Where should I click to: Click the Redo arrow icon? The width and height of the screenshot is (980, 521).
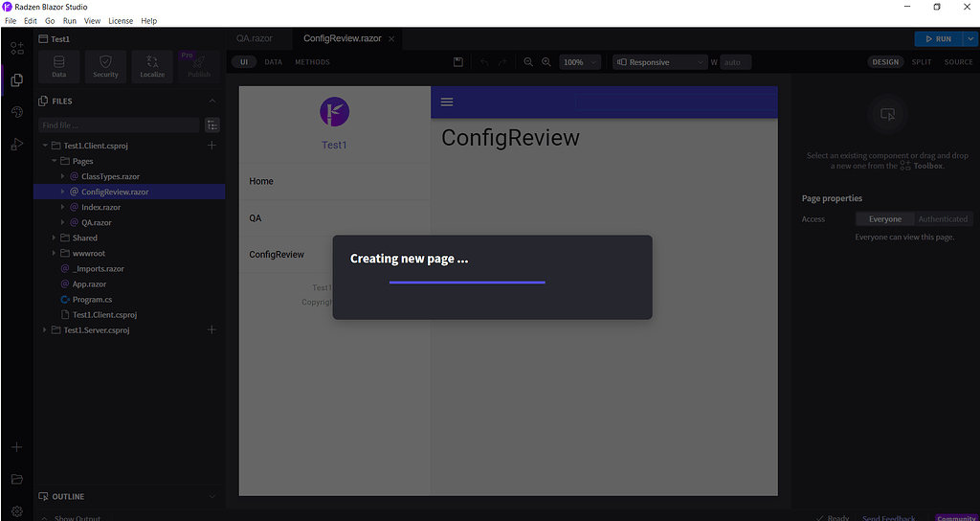[x=502, y=62]
